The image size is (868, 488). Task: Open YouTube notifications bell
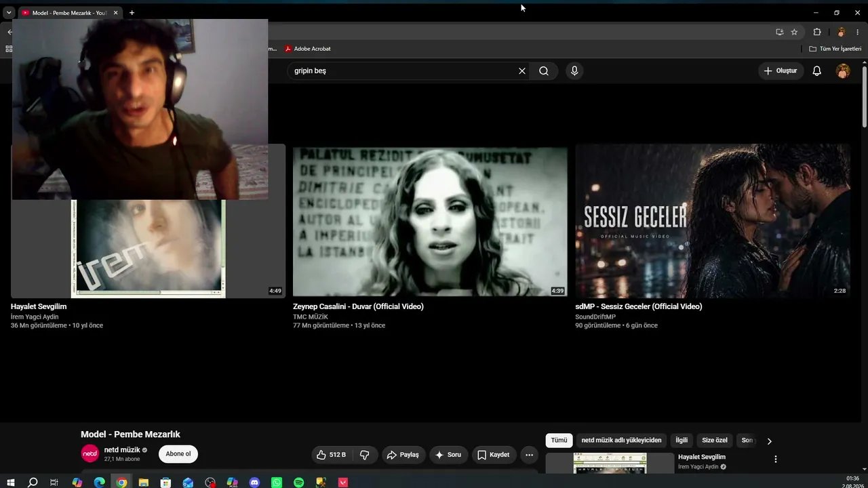coord(817,70)
